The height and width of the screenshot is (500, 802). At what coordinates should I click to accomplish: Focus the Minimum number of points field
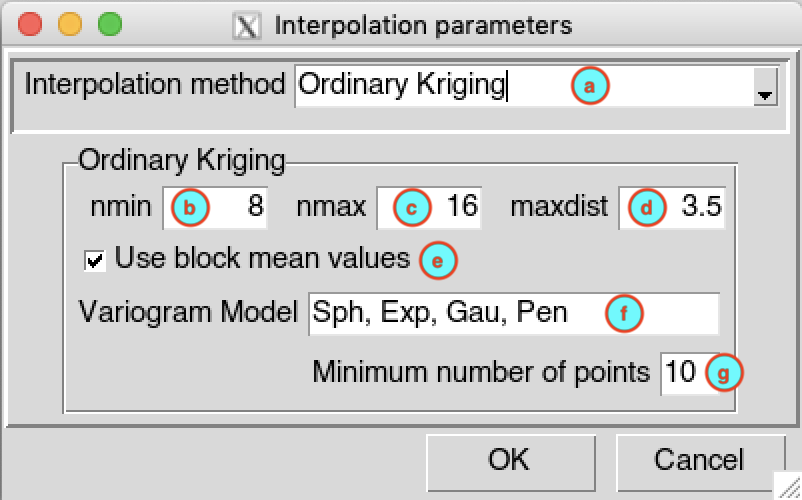pos(689,373)
